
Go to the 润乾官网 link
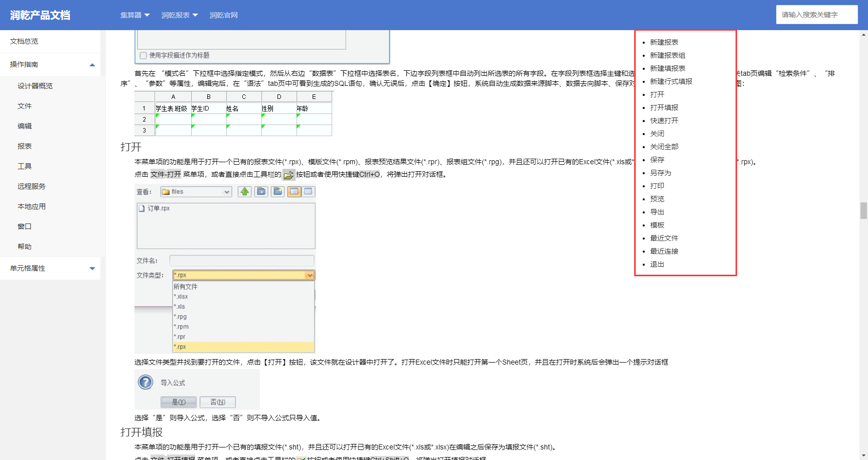224,15
